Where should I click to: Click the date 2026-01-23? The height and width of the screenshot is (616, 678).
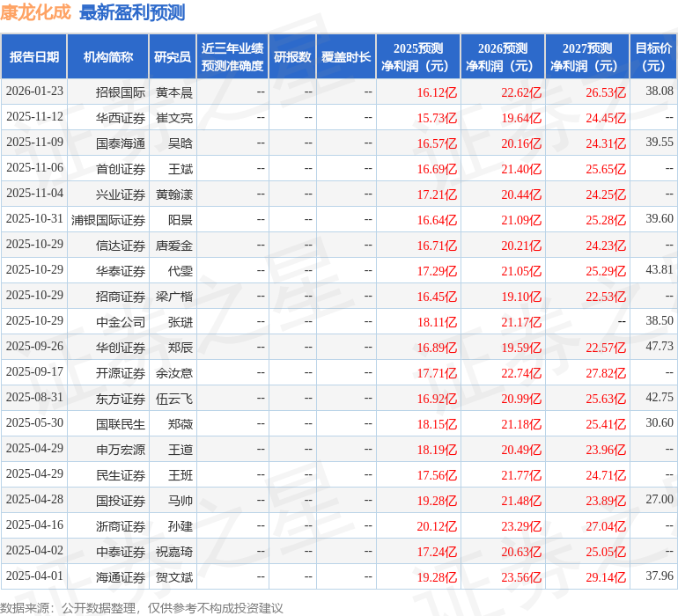34,92
